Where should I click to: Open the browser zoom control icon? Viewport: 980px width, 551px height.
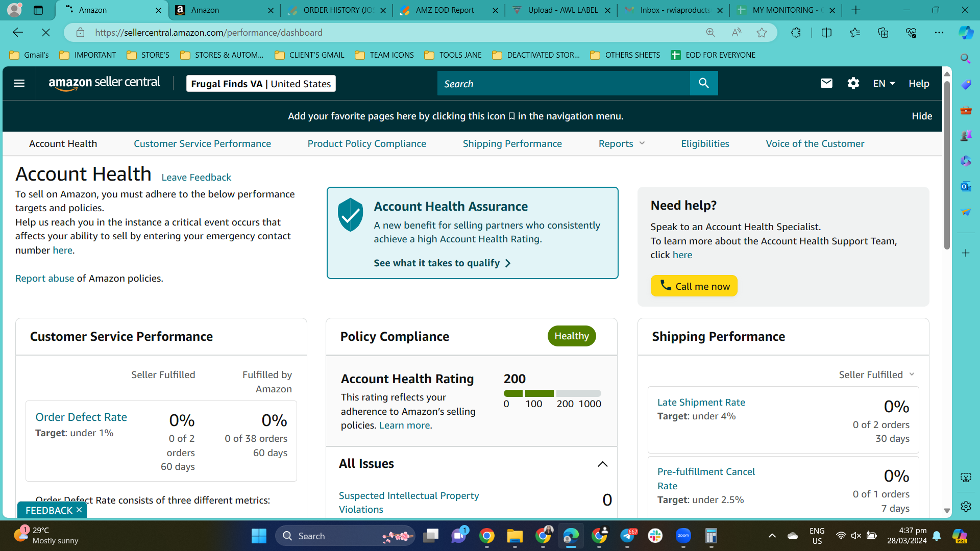point(710,33)
